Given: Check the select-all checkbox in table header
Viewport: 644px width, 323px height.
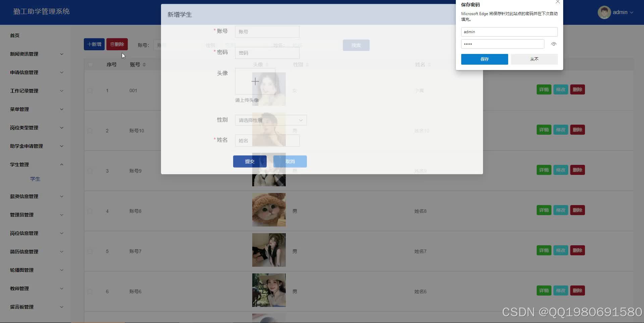Looking at the screenshot, I should pos(90,64).
